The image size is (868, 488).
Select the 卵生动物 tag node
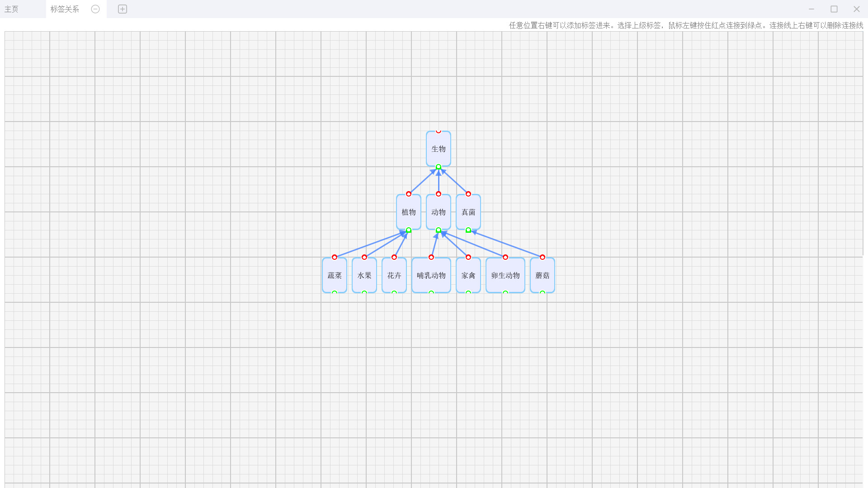pyautogui.click(x=505, y=275)
